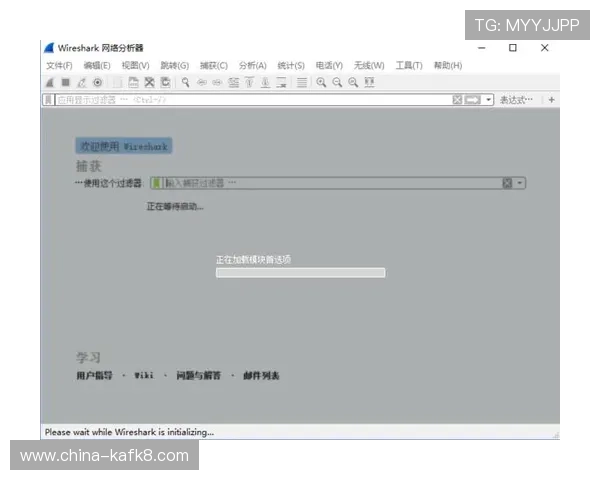The width and height of the screenshot is (600, 480).
Task: Open the 视图(V) menu
Action: (135, 65)
